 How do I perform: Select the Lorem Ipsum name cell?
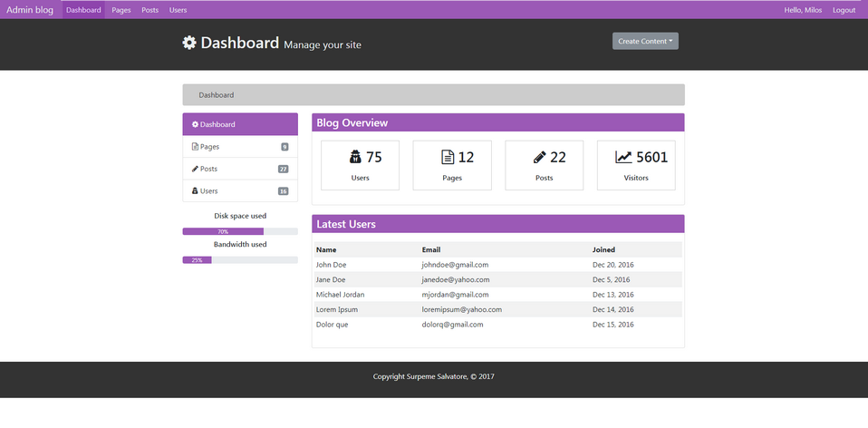[336, 309]
